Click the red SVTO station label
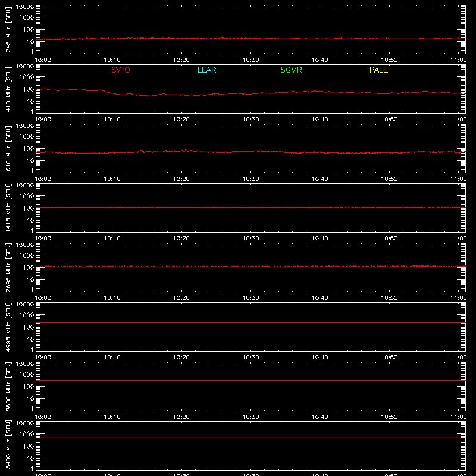Viewport: 476px width, 476px height. click(121, 70)
